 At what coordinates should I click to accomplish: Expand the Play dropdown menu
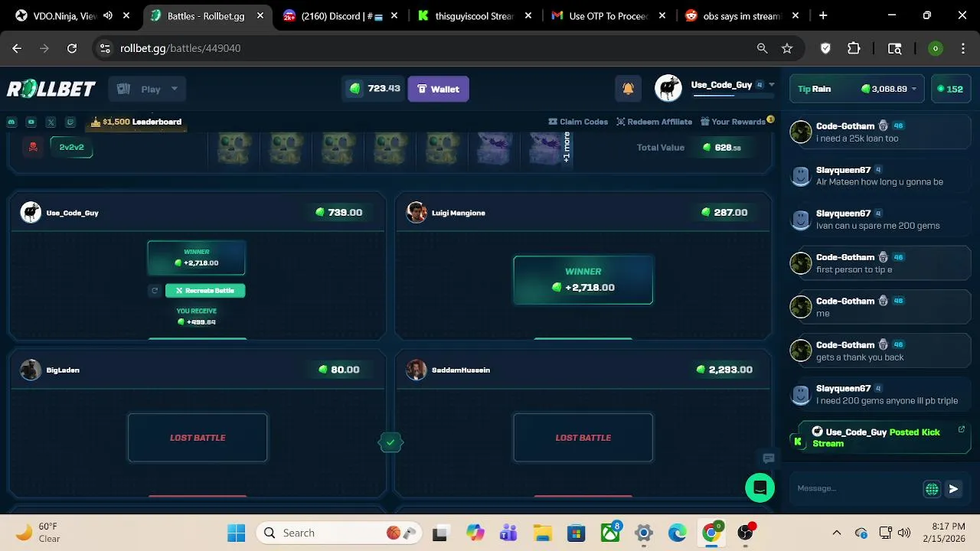148,89
